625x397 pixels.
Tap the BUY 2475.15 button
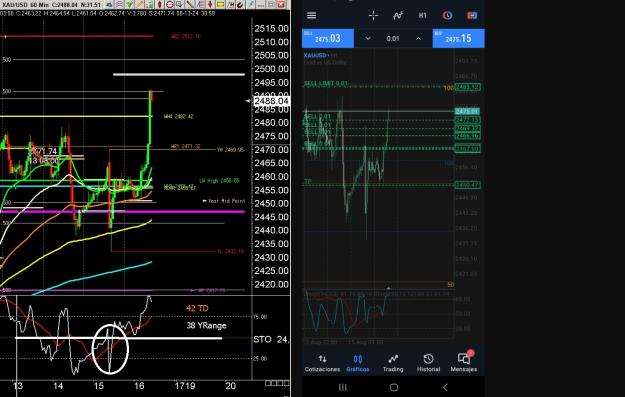(458, 38)
